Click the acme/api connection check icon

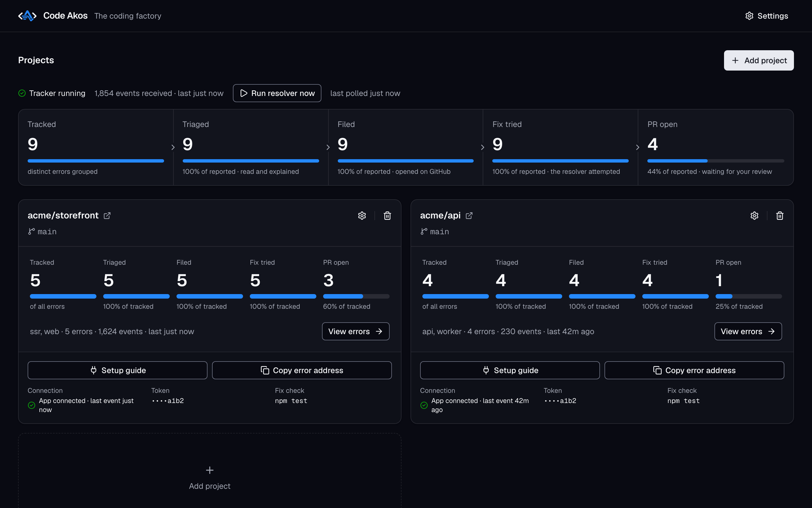point(424,405)
